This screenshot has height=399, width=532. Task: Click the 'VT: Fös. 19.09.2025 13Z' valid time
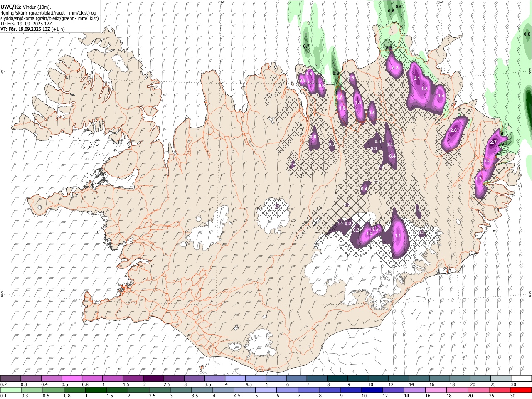pyautogui.click(x=25, y=29)
